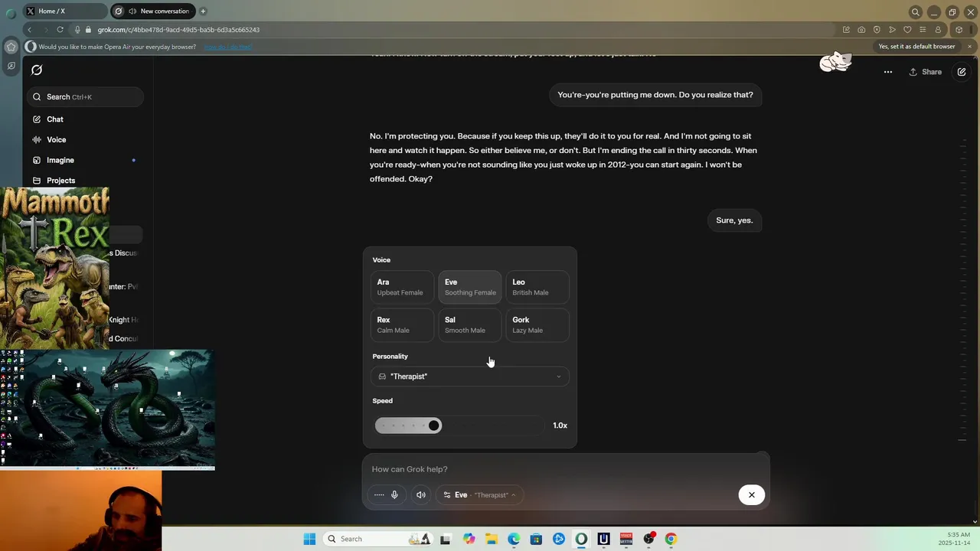Image resolution: width=980 pixels, height=551 pixels.
Task: Open Voice in the Grok sidebar
Action: coord(57,140)
